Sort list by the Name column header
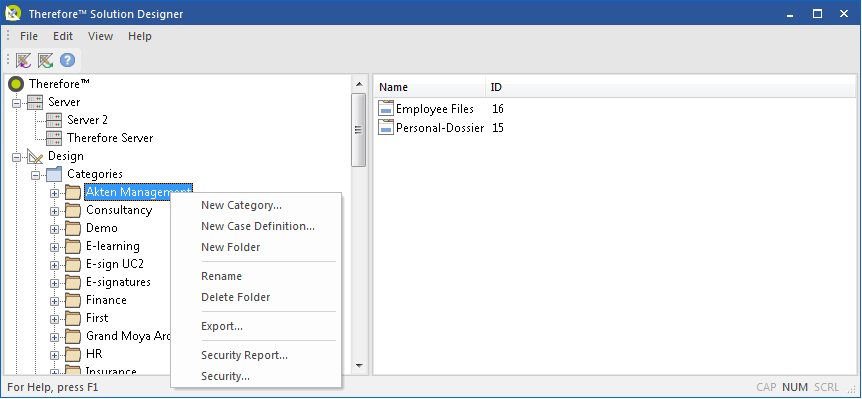This screenshot has width=862, height=399. tap(430, 87)
